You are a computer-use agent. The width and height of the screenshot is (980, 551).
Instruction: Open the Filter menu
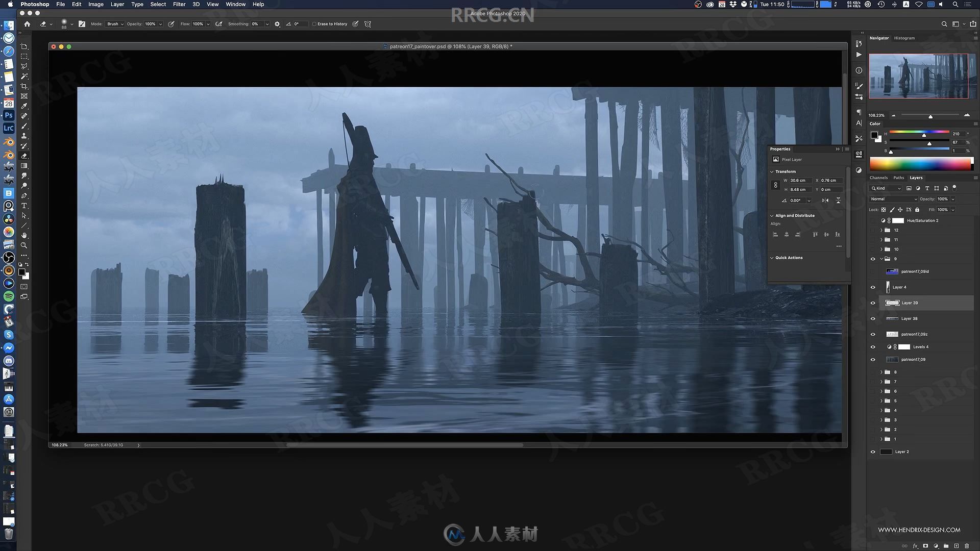point(179,4)
